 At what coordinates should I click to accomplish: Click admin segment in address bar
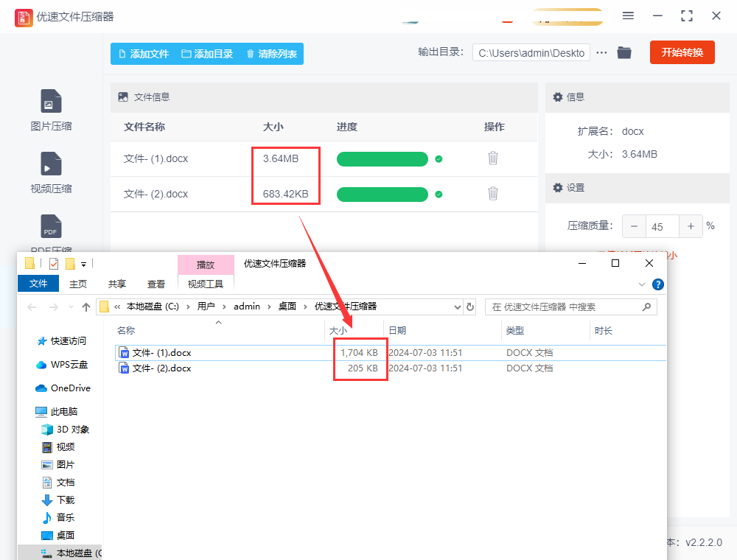point(247,307)
